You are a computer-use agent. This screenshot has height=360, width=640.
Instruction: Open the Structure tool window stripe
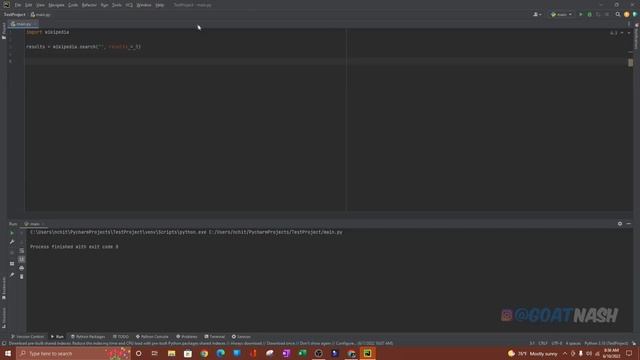point(4,318)
